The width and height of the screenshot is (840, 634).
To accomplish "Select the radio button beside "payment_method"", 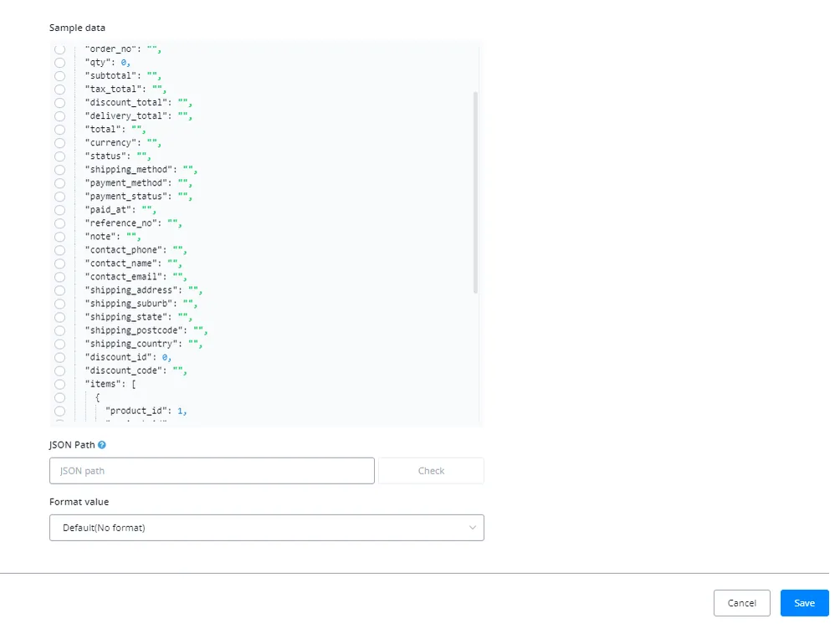I will pyautogui.click(x=59, y=183).
